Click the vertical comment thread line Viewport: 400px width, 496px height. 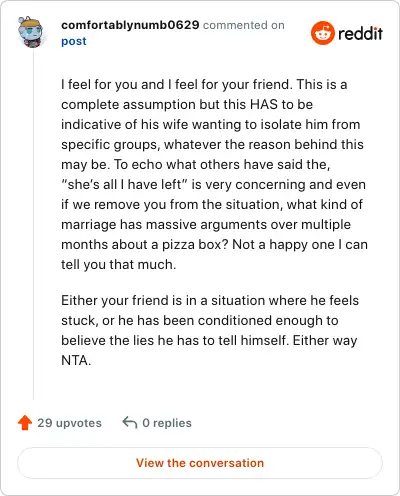tap(33, 223)
